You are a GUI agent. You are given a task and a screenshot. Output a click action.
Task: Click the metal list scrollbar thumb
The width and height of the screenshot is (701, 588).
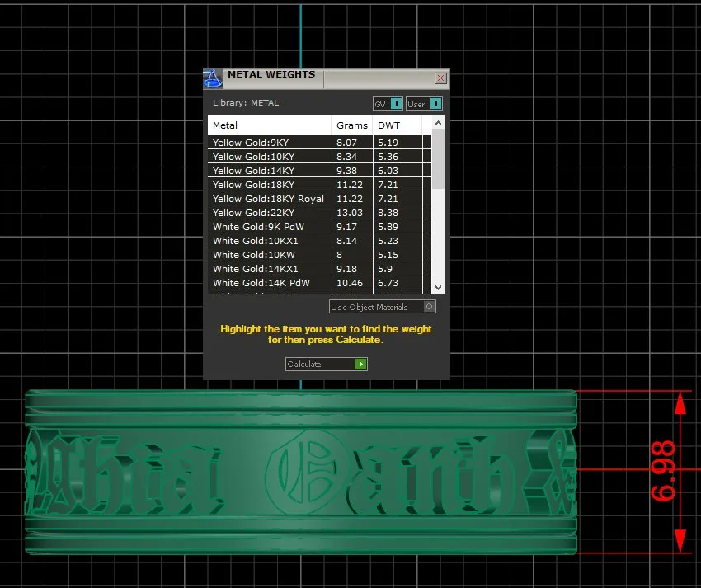[438, 158]
